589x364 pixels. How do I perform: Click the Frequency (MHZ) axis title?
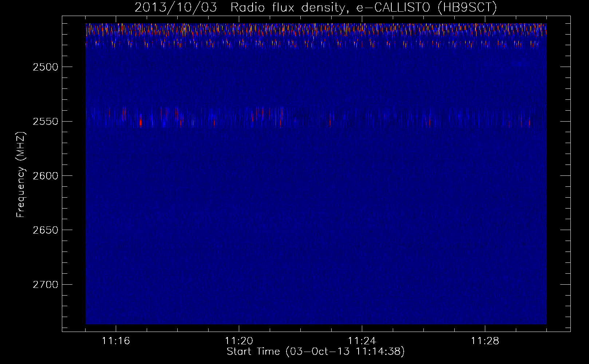[21, 175]
